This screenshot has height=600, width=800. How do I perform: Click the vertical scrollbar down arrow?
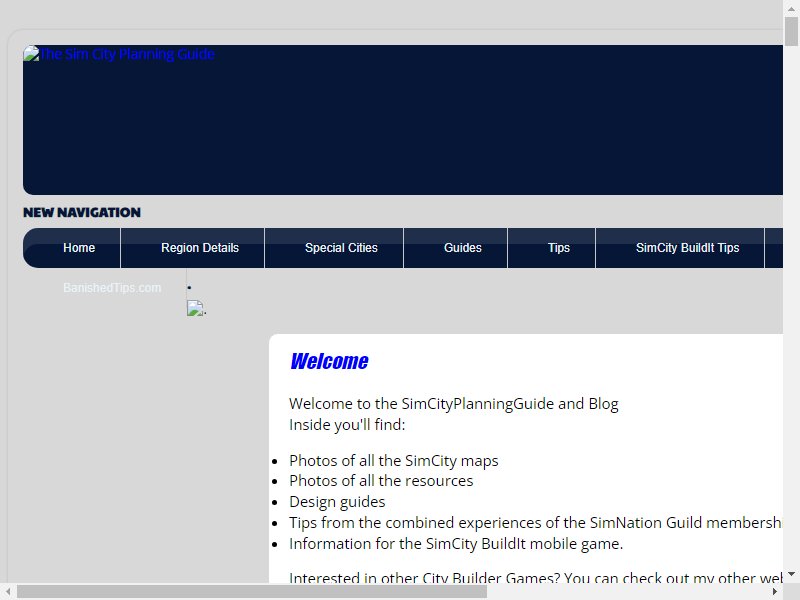[x=791, y=574]
